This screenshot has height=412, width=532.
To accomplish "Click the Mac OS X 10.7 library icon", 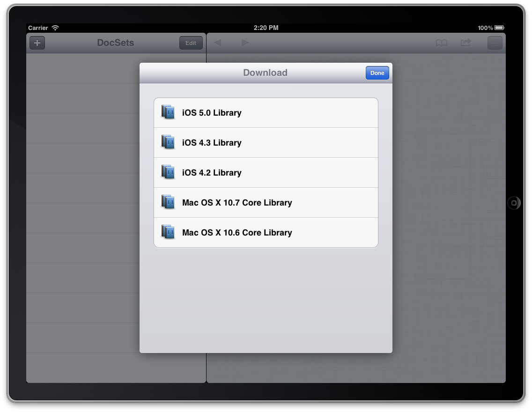I will pos(168,202).
